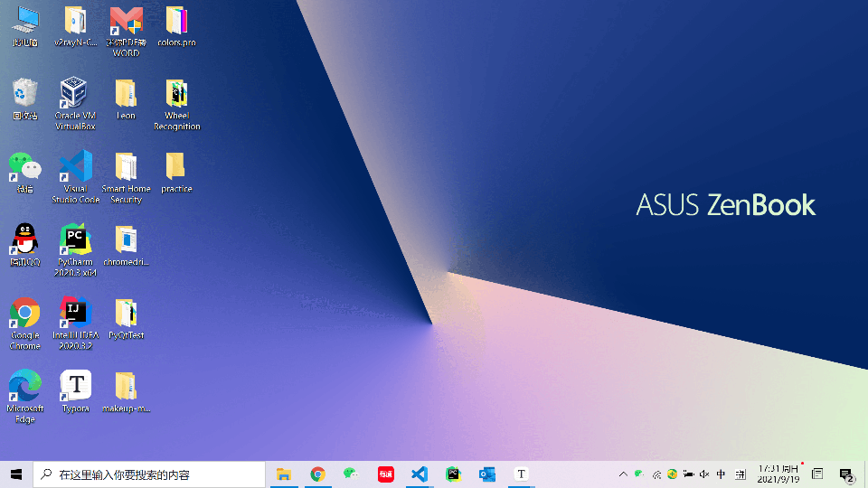Switch to VS Code in the taskbar
Viewport: 868px width, 488px height.
[420, 474]
